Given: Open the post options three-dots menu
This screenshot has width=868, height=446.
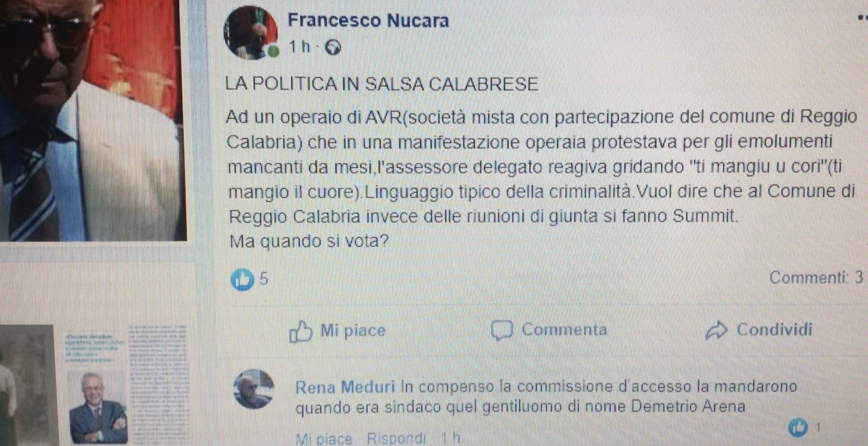Looking at the screenshot, I should click(x=862, y=20).
